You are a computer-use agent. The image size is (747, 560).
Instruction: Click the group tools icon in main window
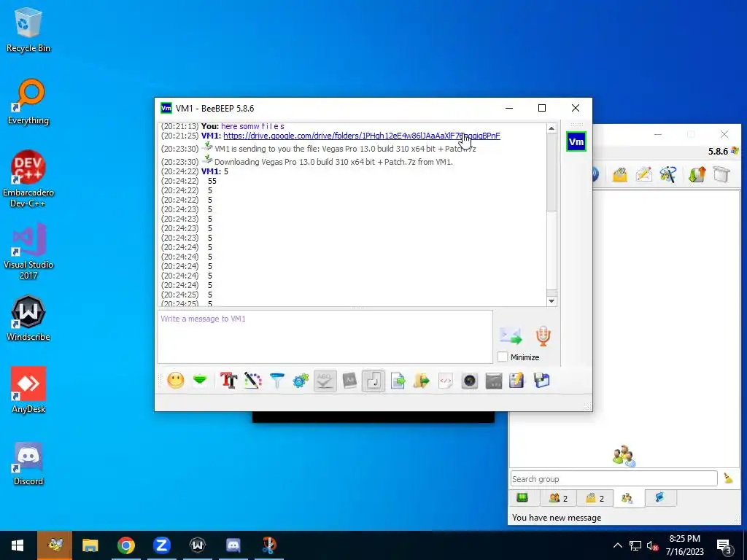(x=668, y=175)
